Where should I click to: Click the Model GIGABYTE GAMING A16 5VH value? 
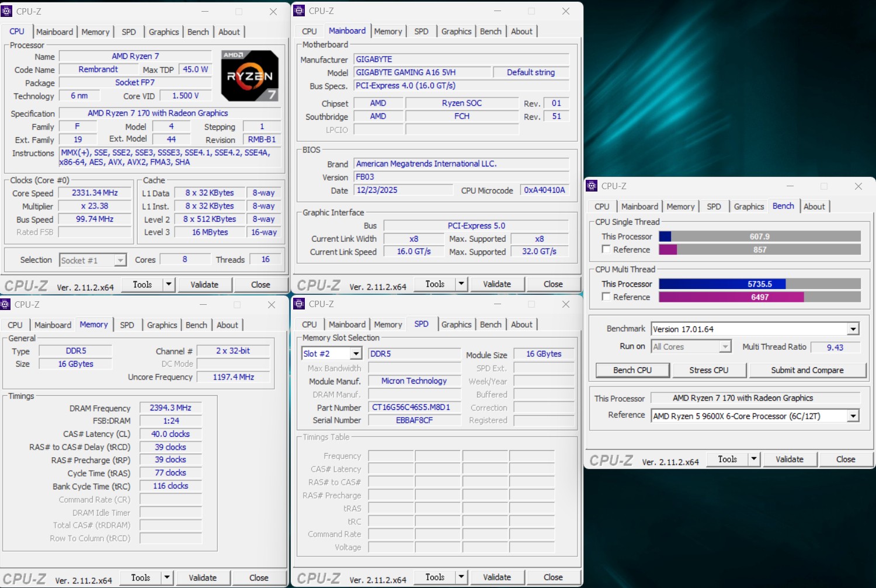422,72
